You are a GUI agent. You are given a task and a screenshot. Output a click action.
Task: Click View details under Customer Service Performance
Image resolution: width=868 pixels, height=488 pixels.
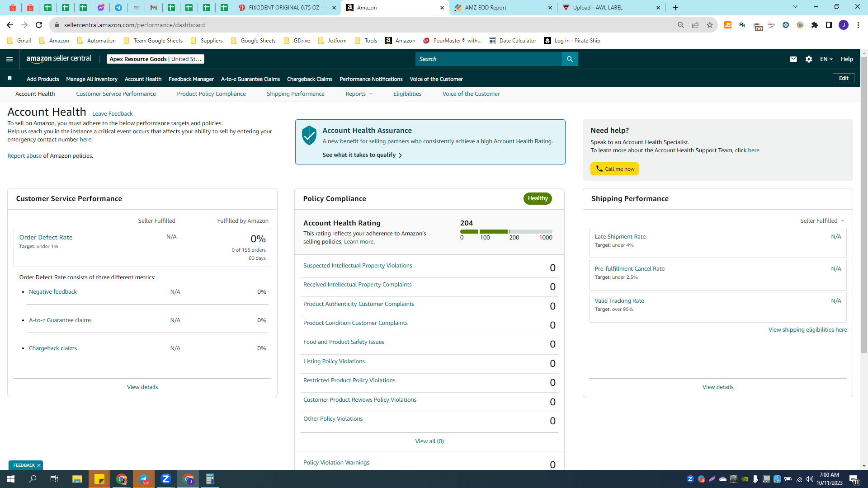point(142,387)
